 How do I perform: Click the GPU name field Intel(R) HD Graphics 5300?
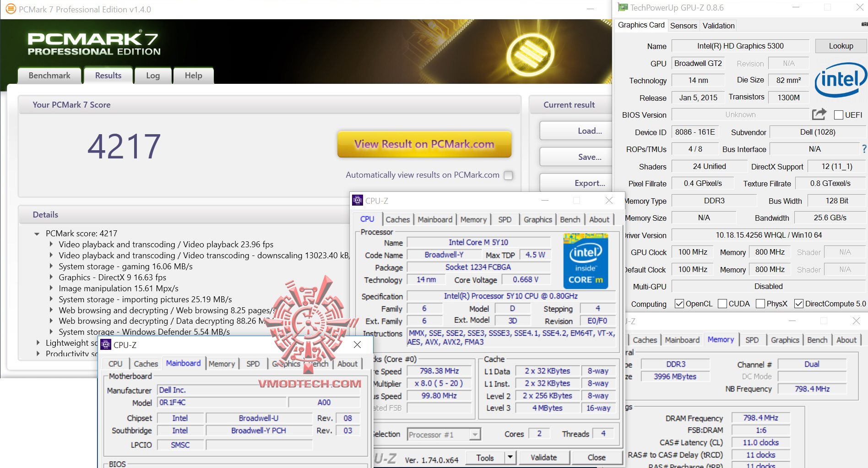[740, 46]
